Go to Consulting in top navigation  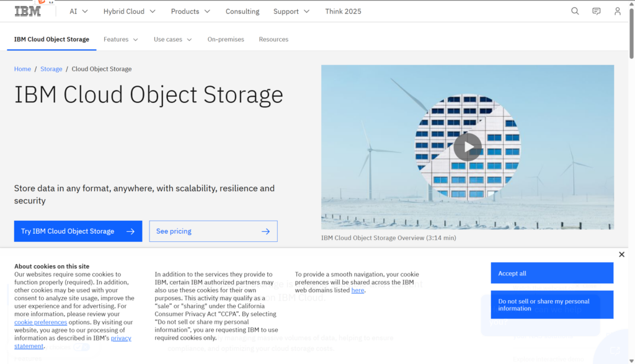pos(242,11)
